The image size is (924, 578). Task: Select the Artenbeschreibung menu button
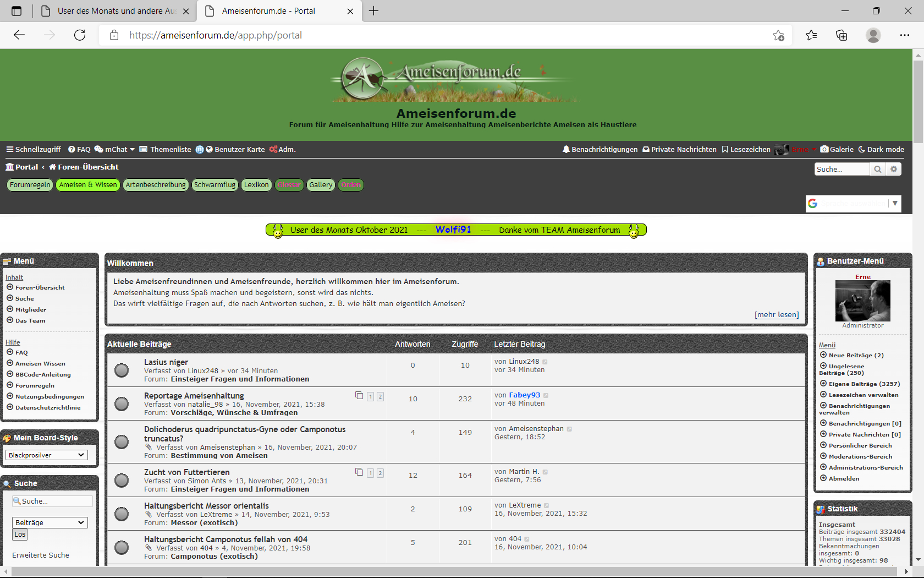pos(156,185)
